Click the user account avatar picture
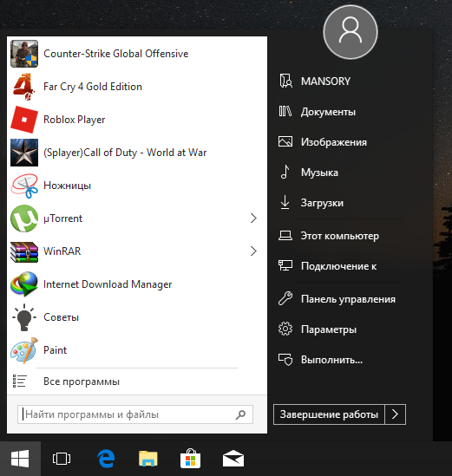Viewport: 452px width, 476px height. (x=350, y=32)
